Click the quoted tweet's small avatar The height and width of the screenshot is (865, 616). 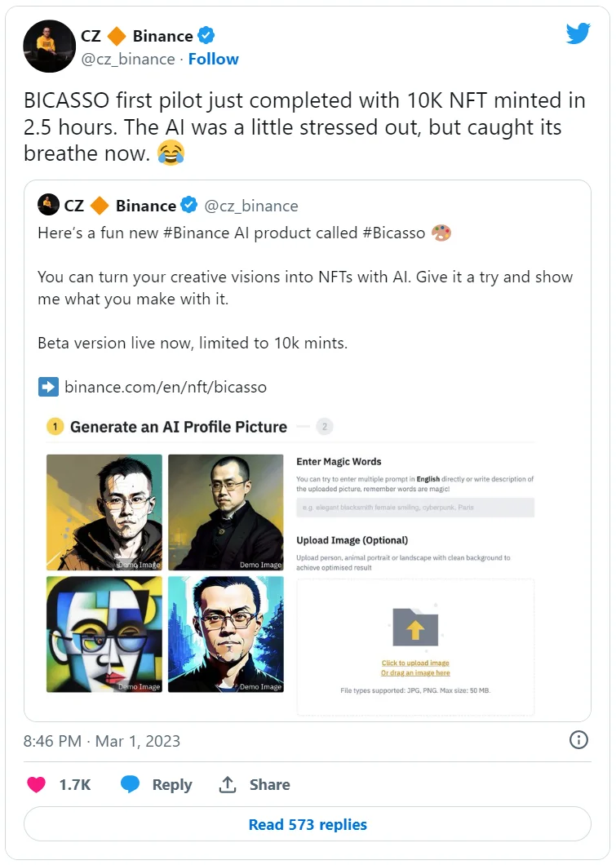tap(48, 205)
